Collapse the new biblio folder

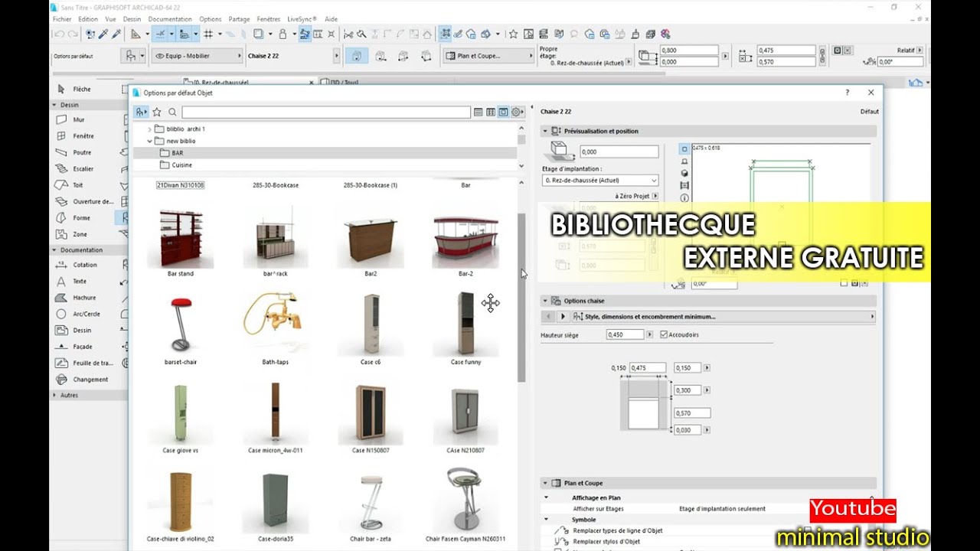[149, 141]
